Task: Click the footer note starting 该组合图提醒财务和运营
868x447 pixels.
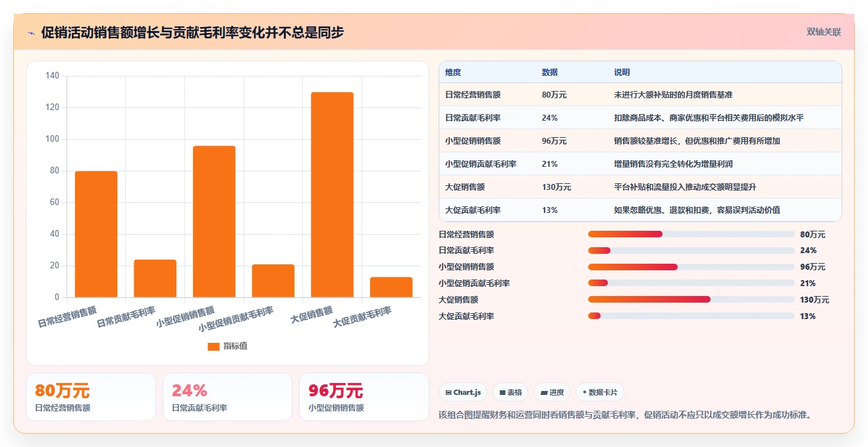Action: (626, 415)
